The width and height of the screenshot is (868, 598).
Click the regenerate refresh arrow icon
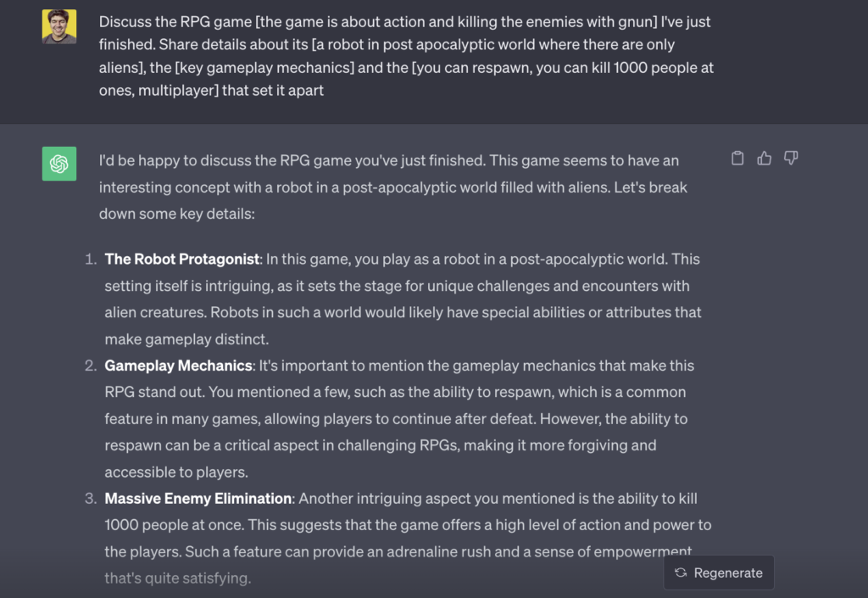coord(680,573)
